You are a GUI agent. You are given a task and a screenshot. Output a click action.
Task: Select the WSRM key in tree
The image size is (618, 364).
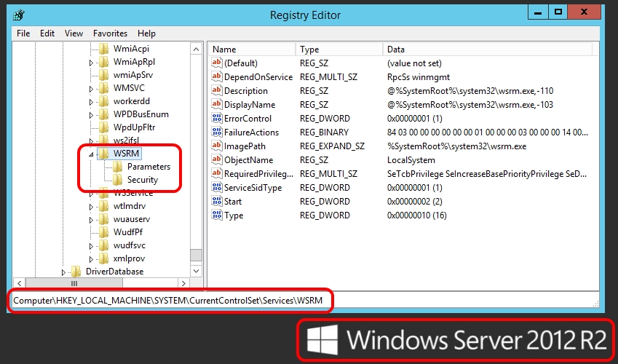tap(126, 154)
